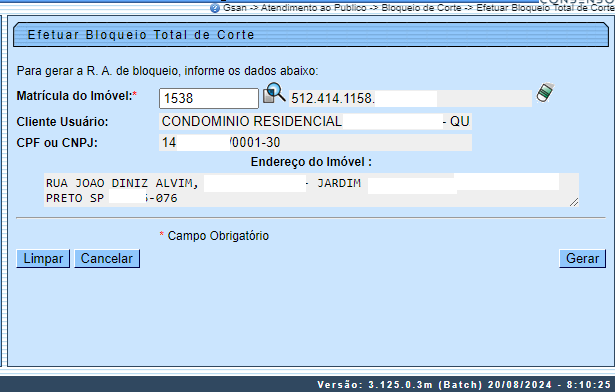Click the text area resize grip handle
Screen dimensions: 615x392
[574, 202]
